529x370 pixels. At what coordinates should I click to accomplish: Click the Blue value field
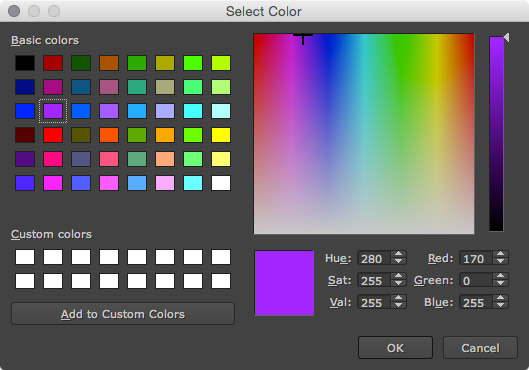[476, 302]
